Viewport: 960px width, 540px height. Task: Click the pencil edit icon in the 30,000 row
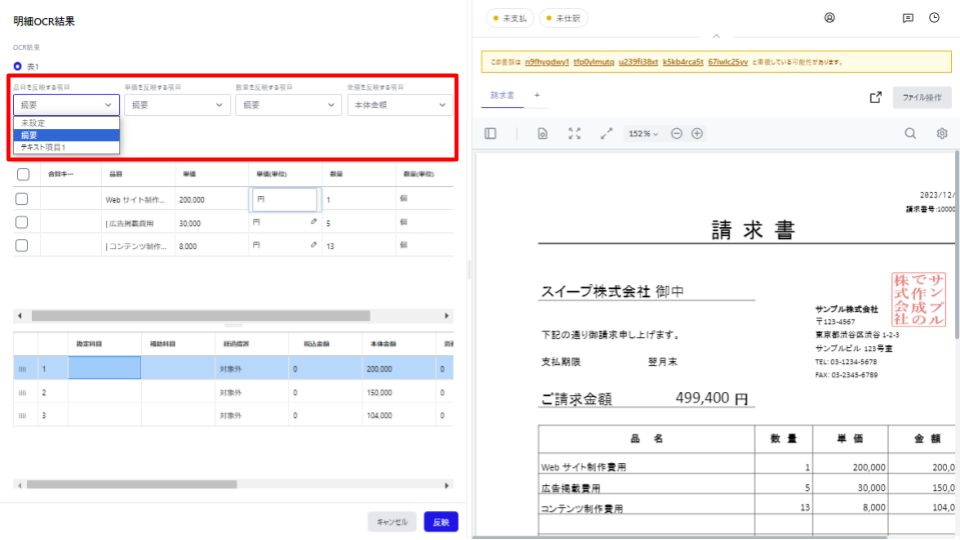(x=313, y=222)
